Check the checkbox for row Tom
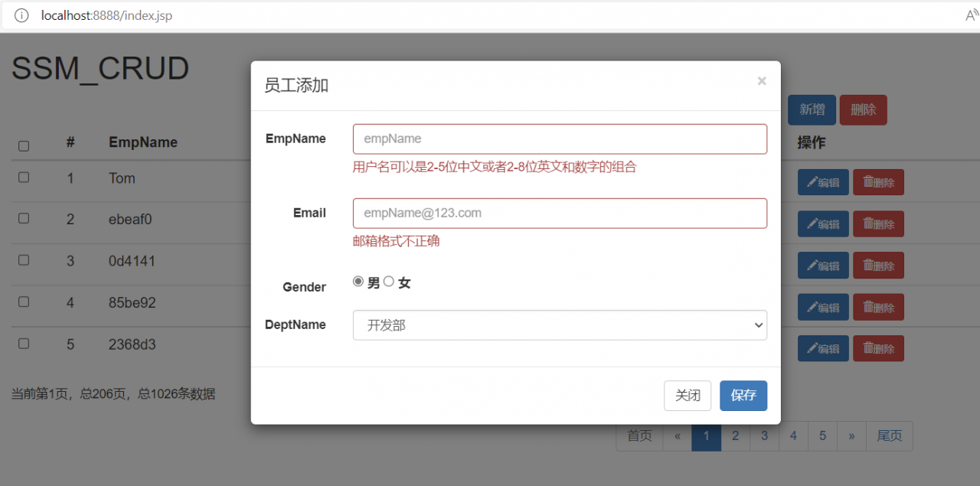 [24, 177]
